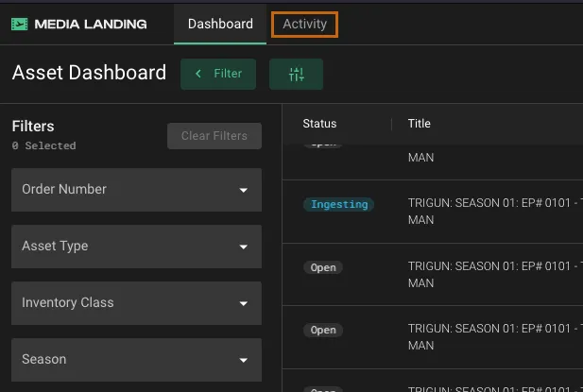This screenshot has height=392, width=583.
Task: Click the Open badge directly below Ingesting
Action: [x=323, y=267]
